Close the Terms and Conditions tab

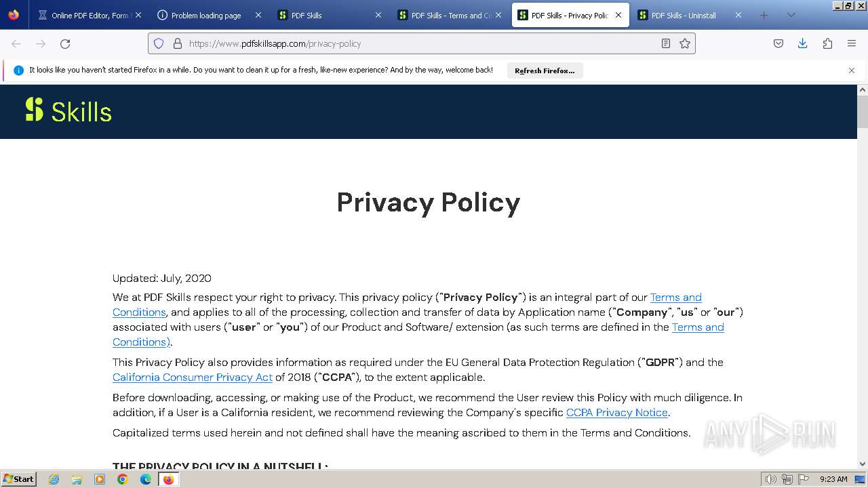click(x=498, y=15)
